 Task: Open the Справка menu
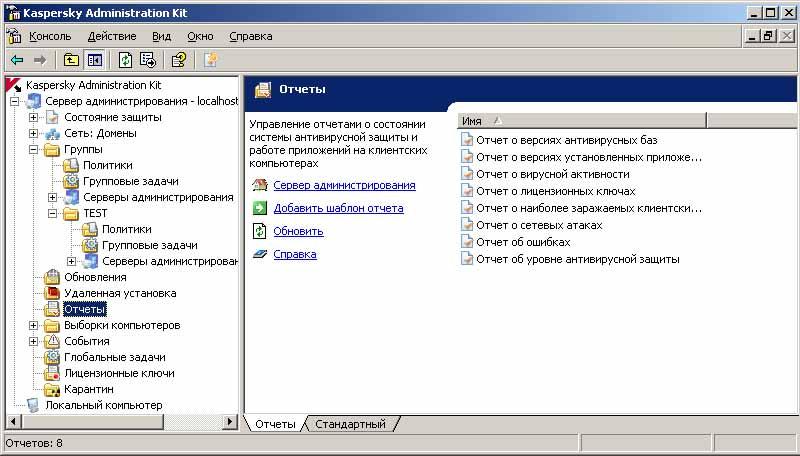(x=251, y=36)
